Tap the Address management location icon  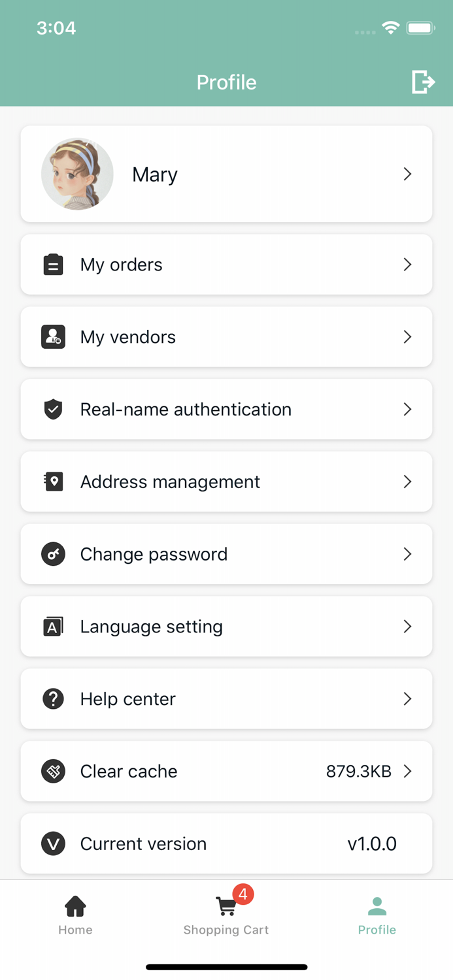(x=53, y=482)
